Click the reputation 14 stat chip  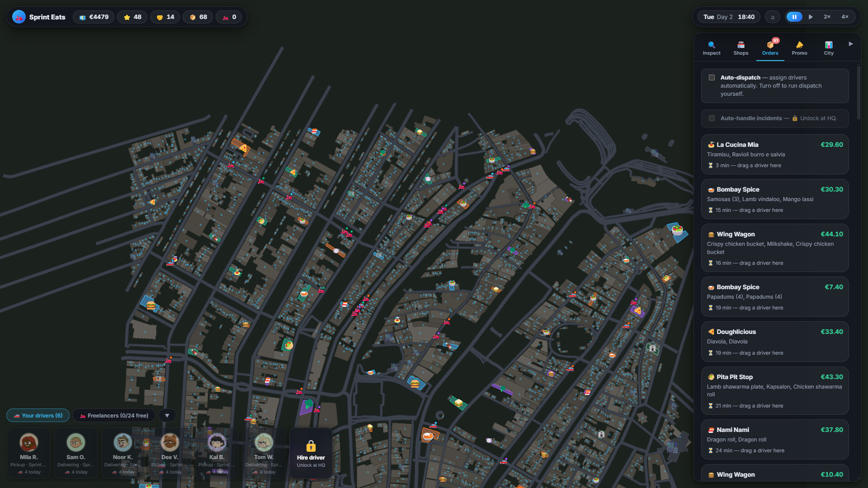point(165,17)
